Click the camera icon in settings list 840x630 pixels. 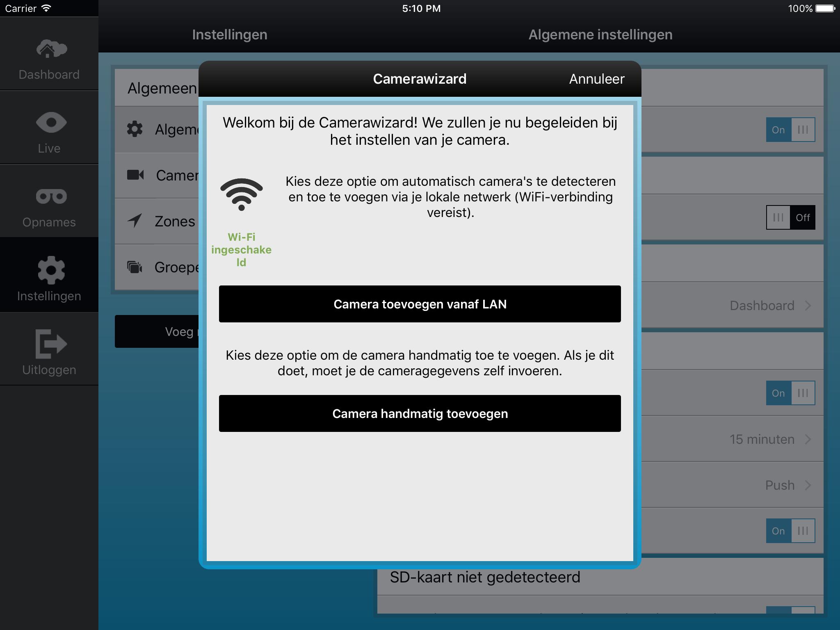click(135, 175)
